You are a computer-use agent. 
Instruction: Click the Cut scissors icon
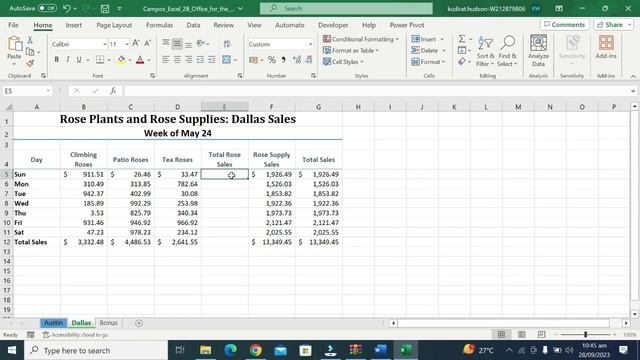30,40
